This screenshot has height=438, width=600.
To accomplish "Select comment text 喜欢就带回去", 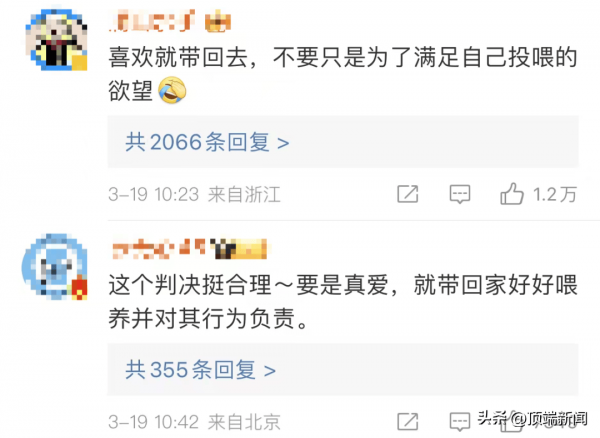I will pos(178,57).
